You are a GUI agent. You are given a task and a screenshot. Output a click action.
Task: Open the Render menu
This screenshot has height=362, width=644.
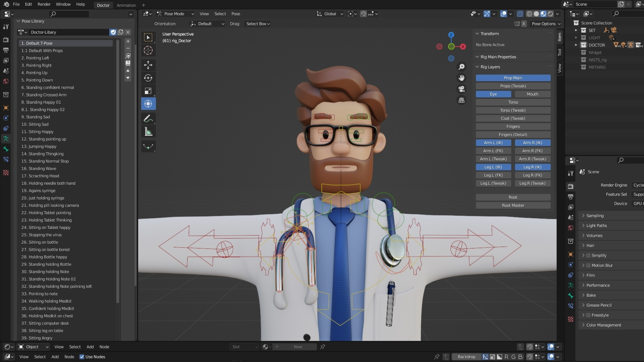(x=44, y=4)
